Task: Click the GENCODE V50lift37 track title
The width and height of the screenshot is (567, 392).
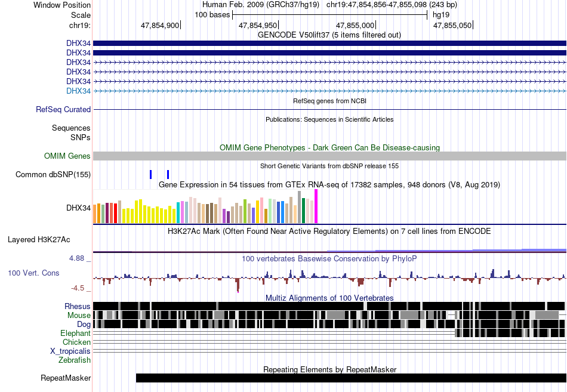Action: [329, 35]
